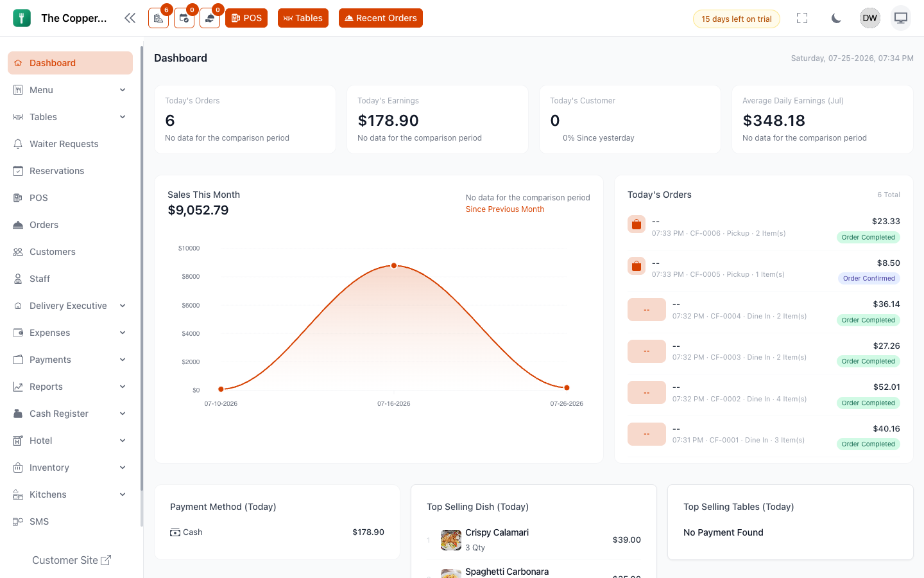Open order CF-0005 pickup row

coord(764,271)
